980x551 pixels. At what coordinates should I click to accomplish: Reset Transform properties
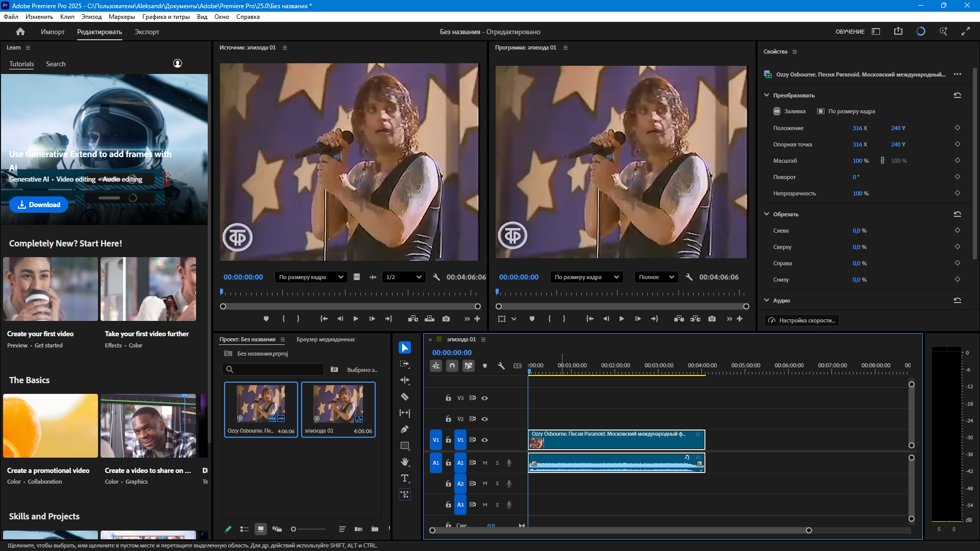click(958, 95)
